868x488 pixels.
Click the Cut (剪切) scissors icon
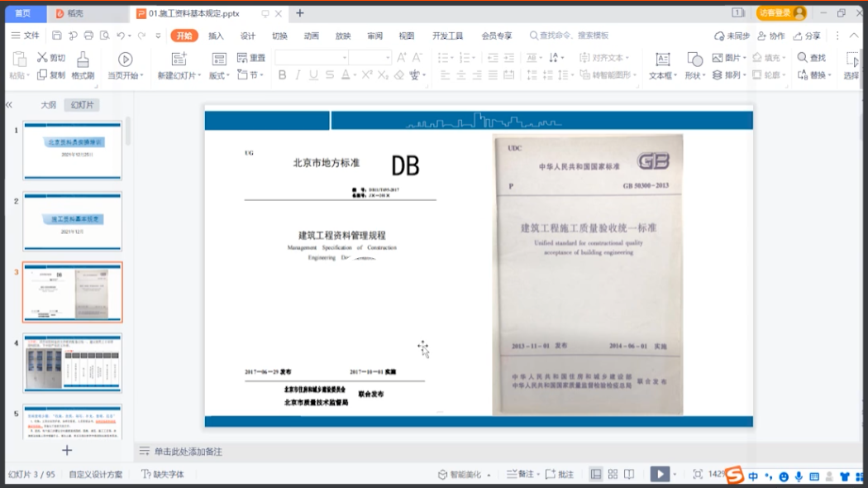coord(43,58)
